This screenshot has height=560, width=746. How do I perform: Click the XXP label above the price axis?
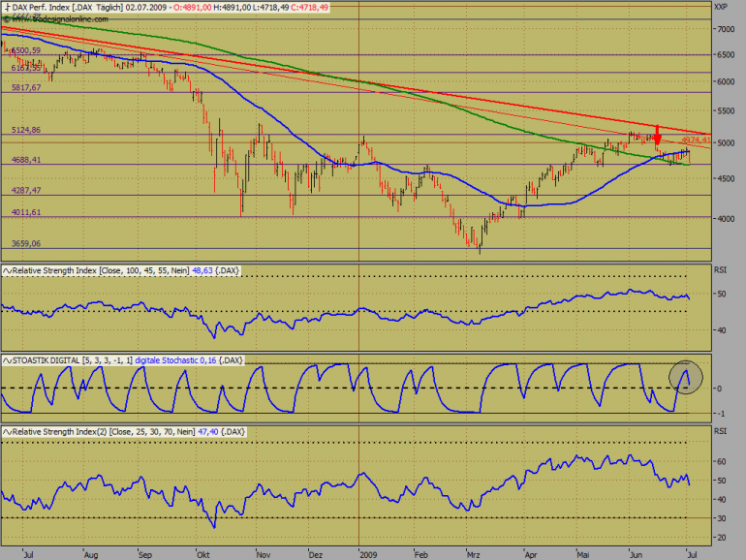coord(720,7)
